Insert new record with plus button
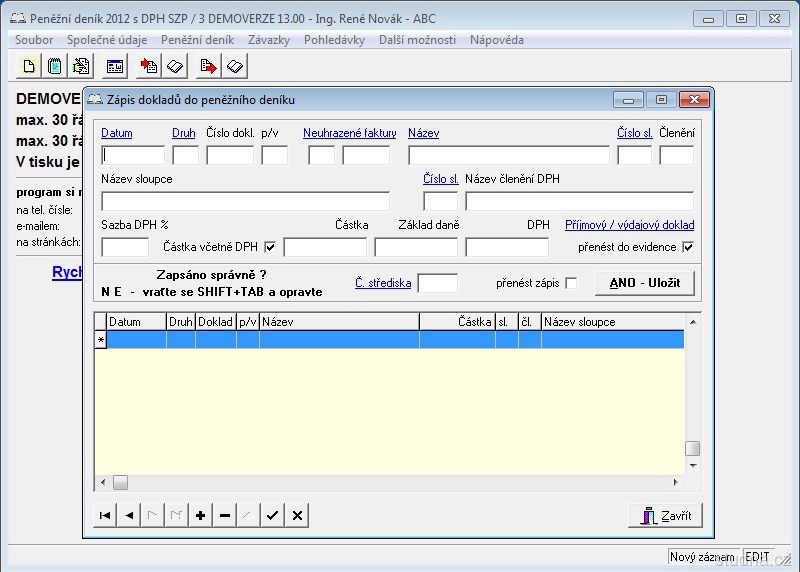The height and width of the screenshot is (572, 800). [x=201, y=515]
